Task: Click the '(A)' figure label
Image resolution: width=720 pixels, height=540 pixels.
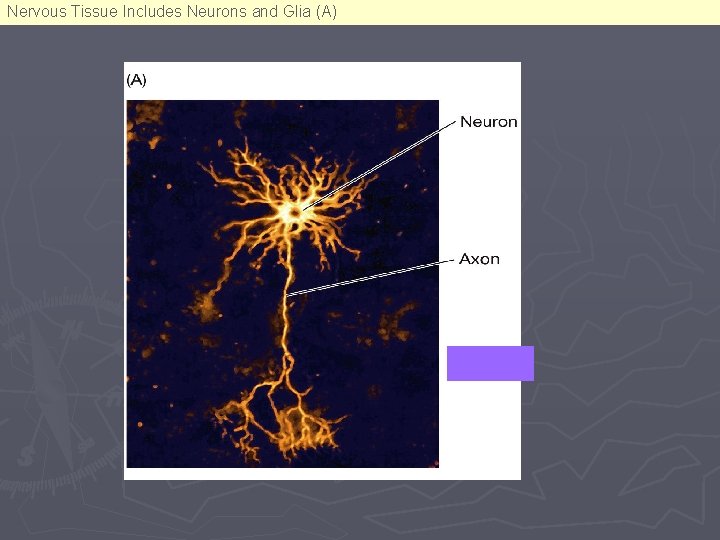Action: tap(136, 80)
